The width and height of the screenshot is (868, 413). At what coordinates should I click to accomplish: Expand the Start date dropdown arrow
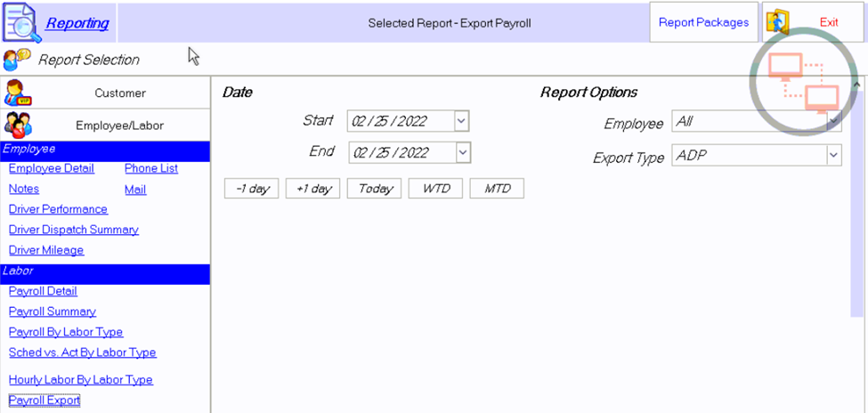coord(462,121)
